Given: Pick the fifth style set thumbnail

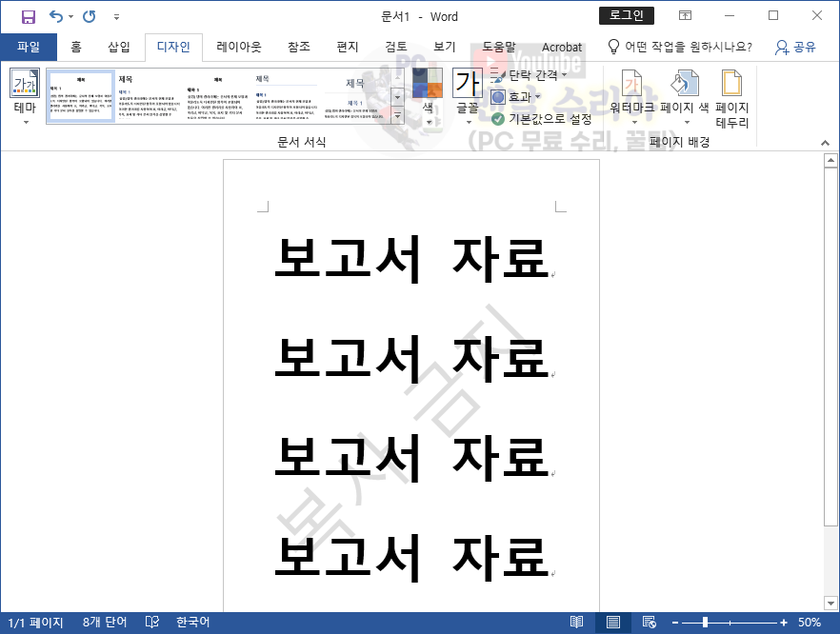Looking at the screenshot, I should tap(356, 96).
